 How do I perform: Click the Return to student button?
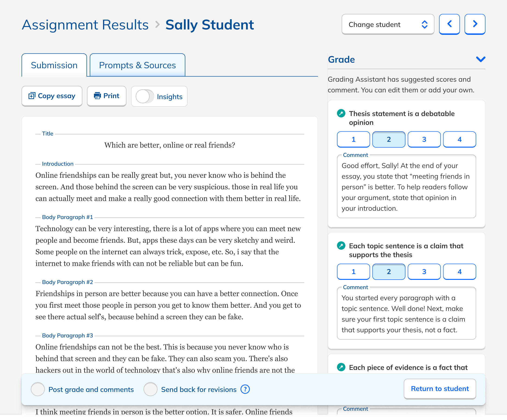tap(440, 389)
